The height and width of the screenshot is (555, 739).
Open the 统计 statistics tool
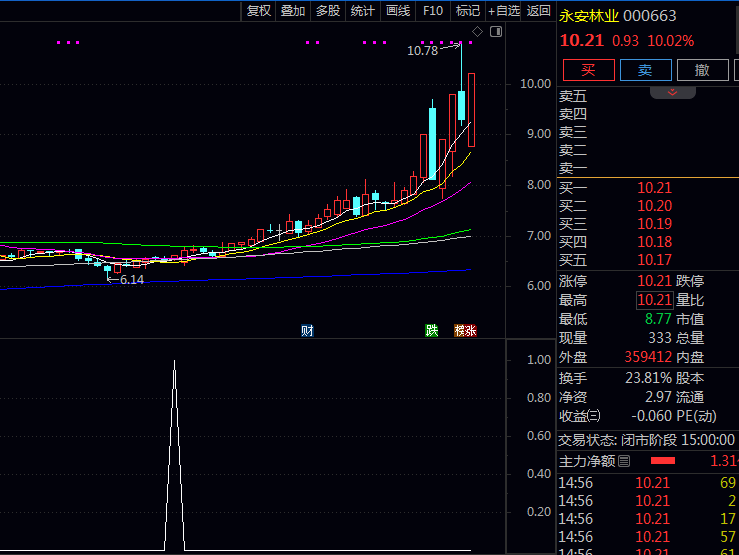click(x=362, y=11)
